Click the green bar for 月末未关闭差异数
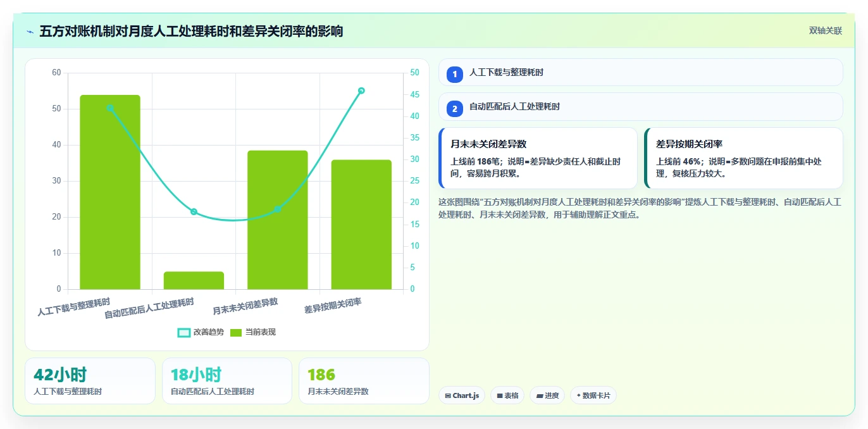868x429 pixels. (278, 220)
